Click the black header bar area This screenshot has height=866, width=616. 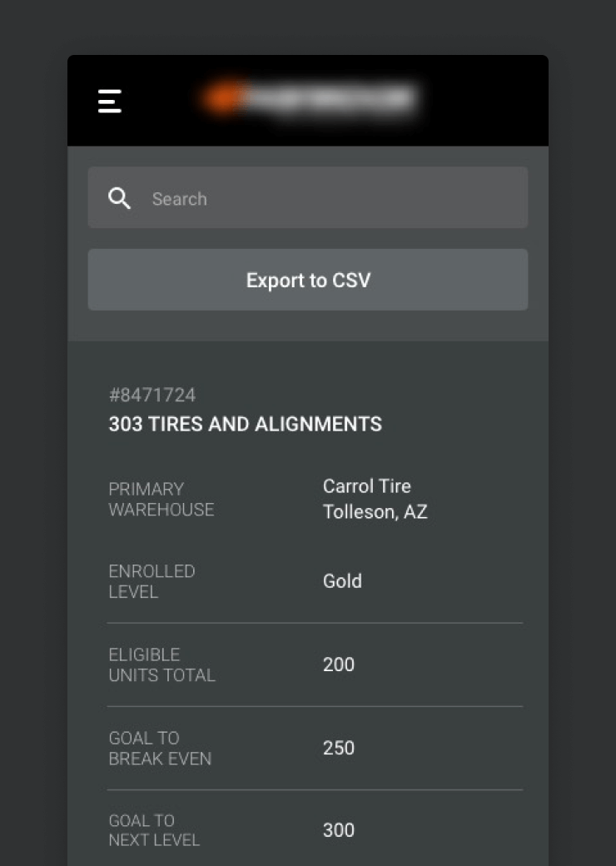pyautogui.click(x=308, y=101)
